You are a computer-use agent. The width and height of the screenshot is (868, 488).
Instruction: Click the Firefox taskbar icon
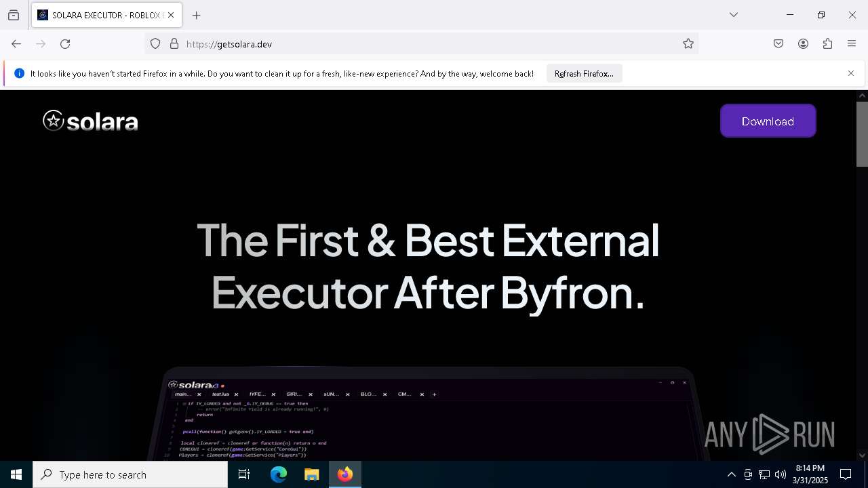click(344, 474)
